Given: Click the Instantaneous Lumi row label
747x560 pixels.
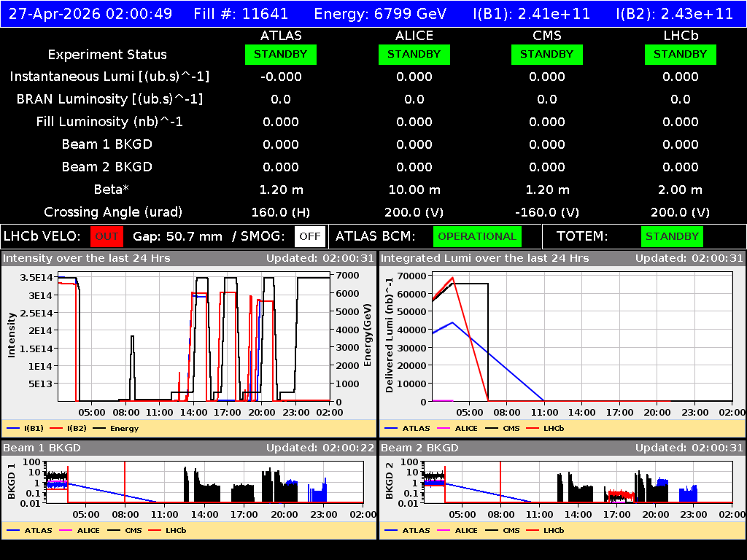Looking at the screenshot, I should tap(109, 77).
